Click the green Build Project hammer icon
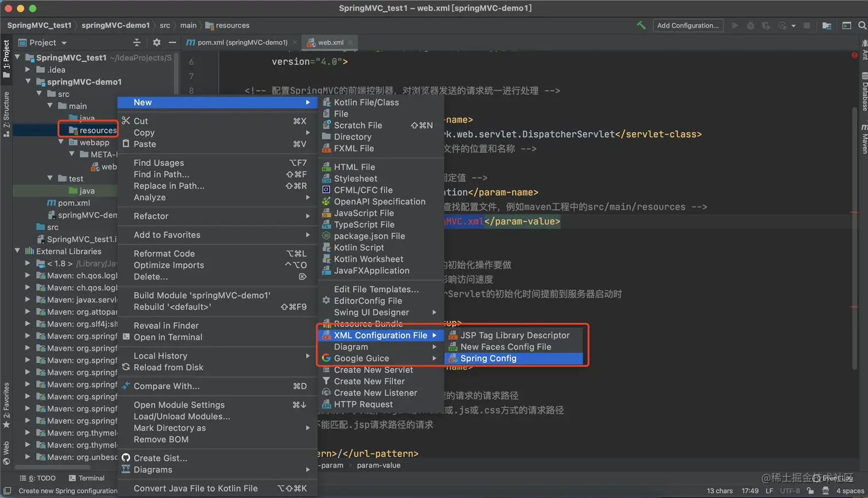This screenshot has width=868, height=498. tap(641, 25)
